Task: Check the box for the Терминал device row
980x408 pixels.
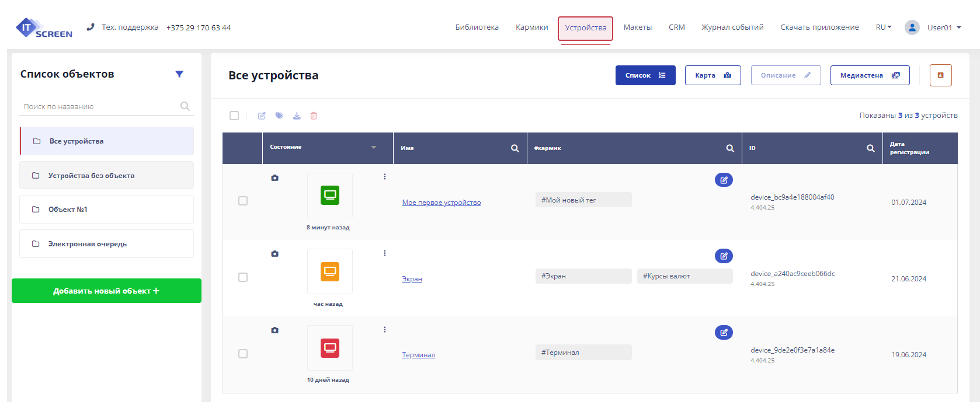Action: pos(243,354)
